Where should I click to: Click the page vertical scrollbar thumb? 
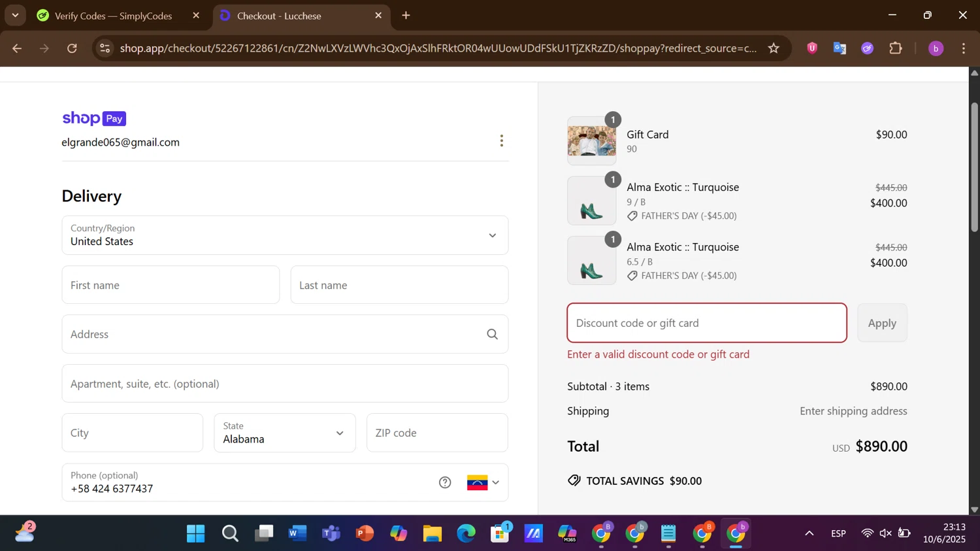(974, 167)
